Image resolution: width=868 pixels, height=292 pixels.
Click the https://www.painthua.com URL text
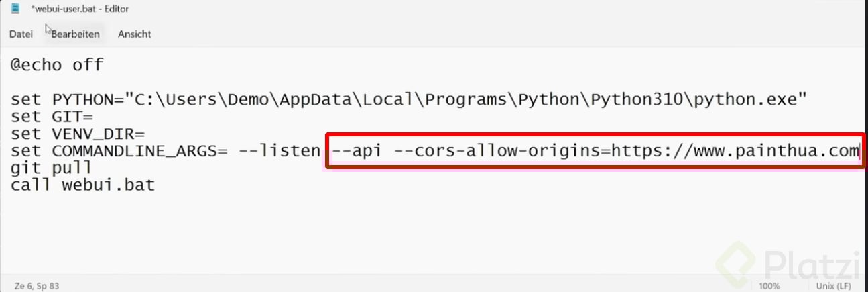tap(735, 151)
